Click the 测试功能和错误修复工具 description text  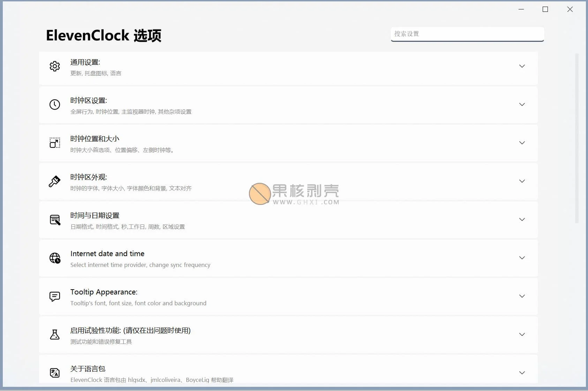(101, 342)
